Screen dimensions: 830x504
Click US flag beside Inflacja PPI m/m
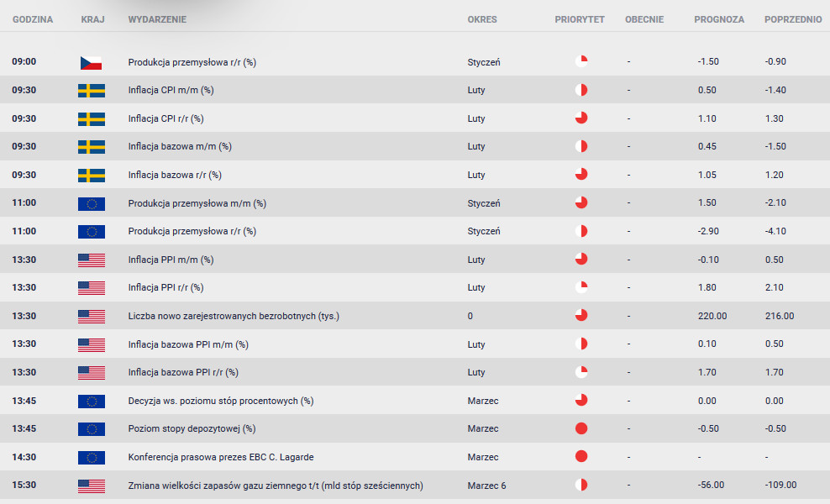coord(91,260)
